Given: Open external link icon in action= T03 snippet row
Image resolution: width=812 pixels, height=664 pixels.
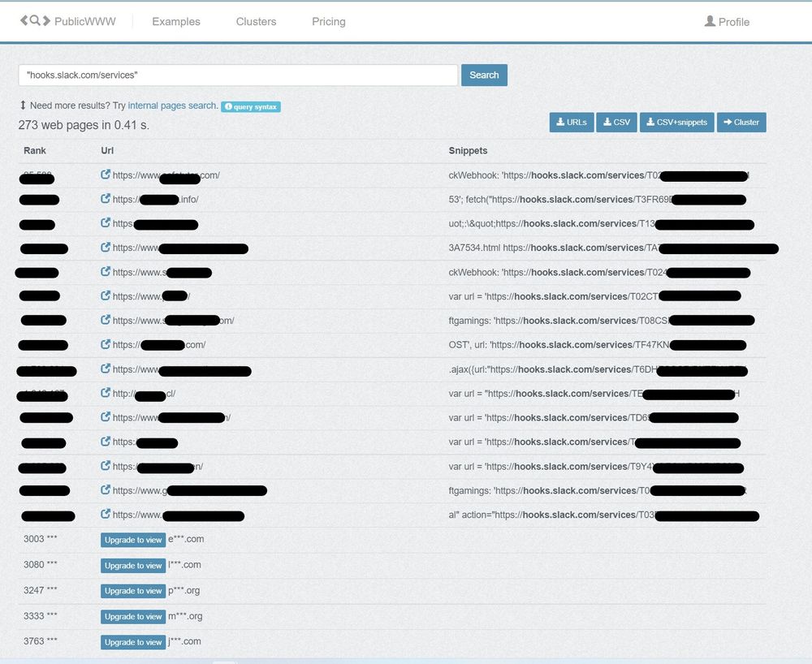Looking at the screenshot, I should (x=106, y=514).
